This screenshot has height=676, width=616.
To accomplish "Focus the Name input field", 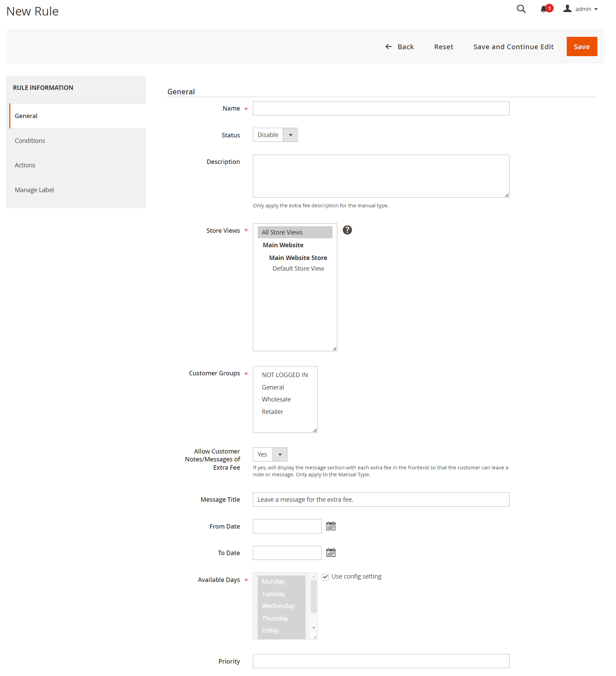I will tap(381, 108).
